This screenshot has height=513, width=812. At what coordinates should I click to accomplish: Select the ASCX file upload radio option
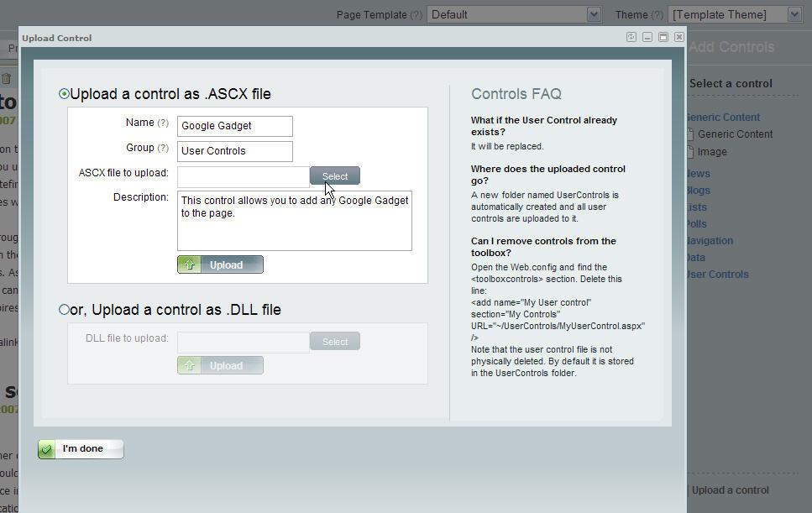(x=64, y=94)
